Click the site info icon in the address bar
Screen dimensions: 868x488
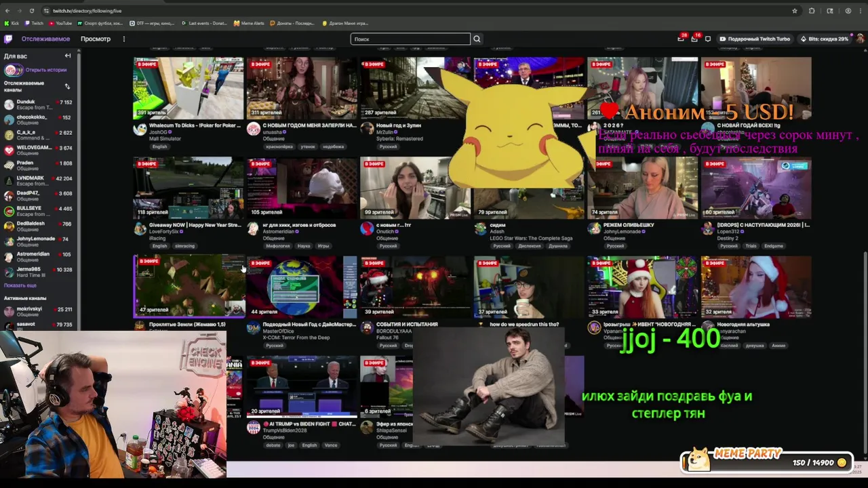coord(46,11)
